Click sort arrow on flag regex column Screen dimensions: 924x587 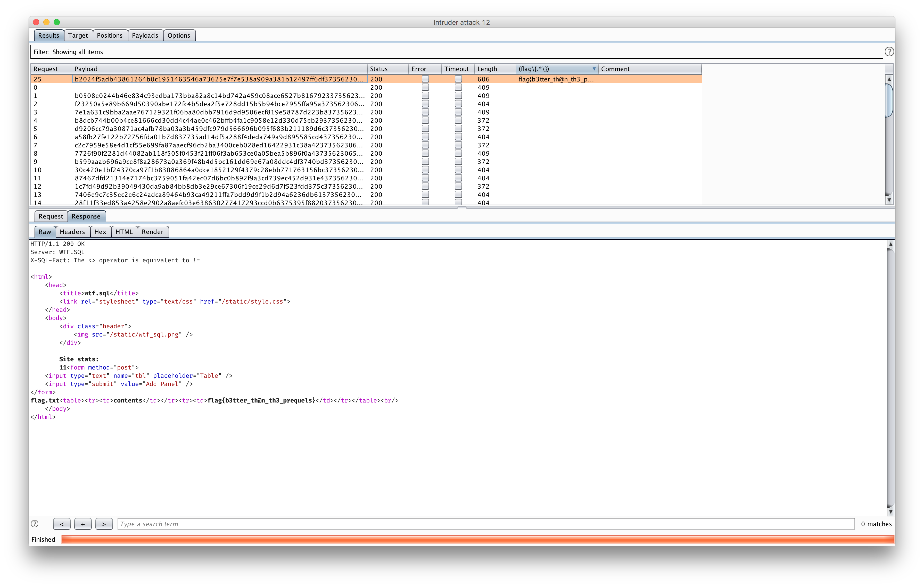(594, 69)
